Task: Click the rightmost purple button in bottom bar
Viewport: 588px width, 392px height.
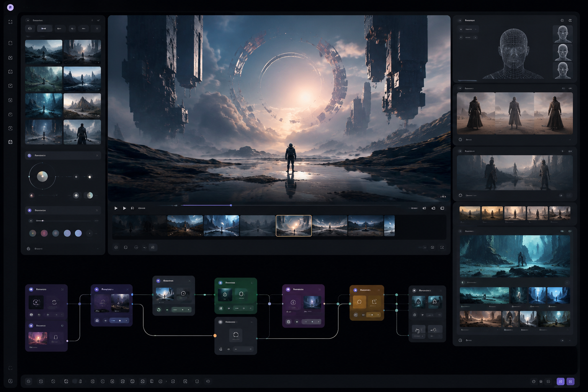Action: (x=571, y=381)
